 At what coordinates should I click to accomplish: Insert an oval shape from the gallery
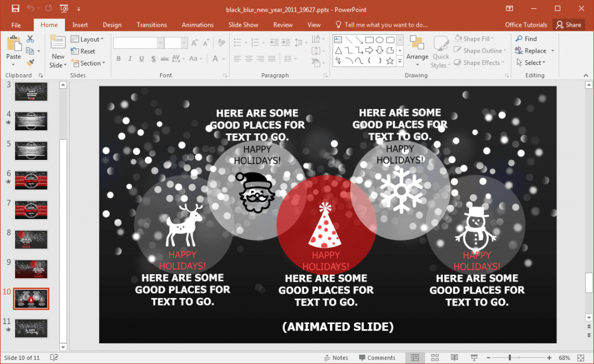click(x=379, y=40)
